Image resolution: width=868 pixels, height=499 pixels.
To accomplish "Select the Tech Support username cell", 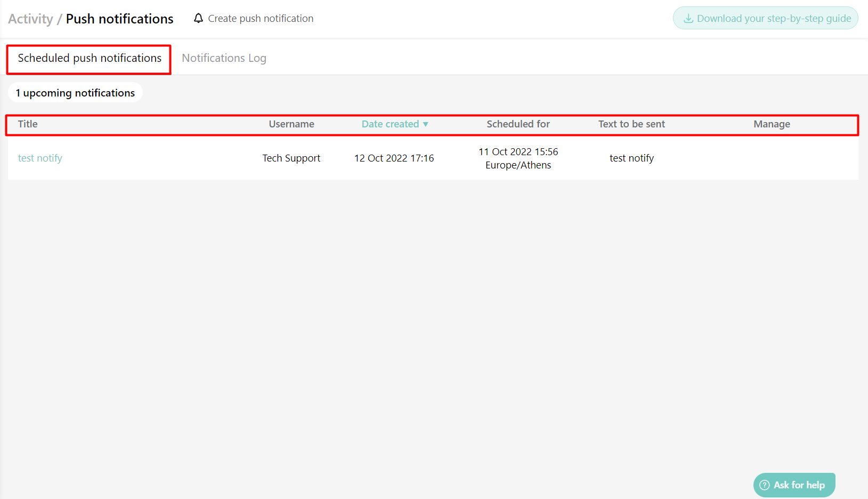I will coord(291,158).
